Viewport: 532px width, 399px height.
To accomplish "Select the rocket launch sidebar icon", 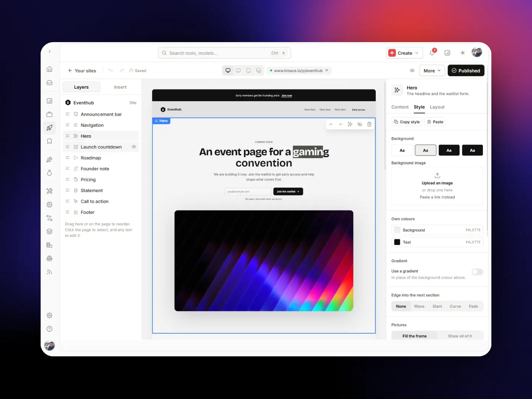I will 50,128.
